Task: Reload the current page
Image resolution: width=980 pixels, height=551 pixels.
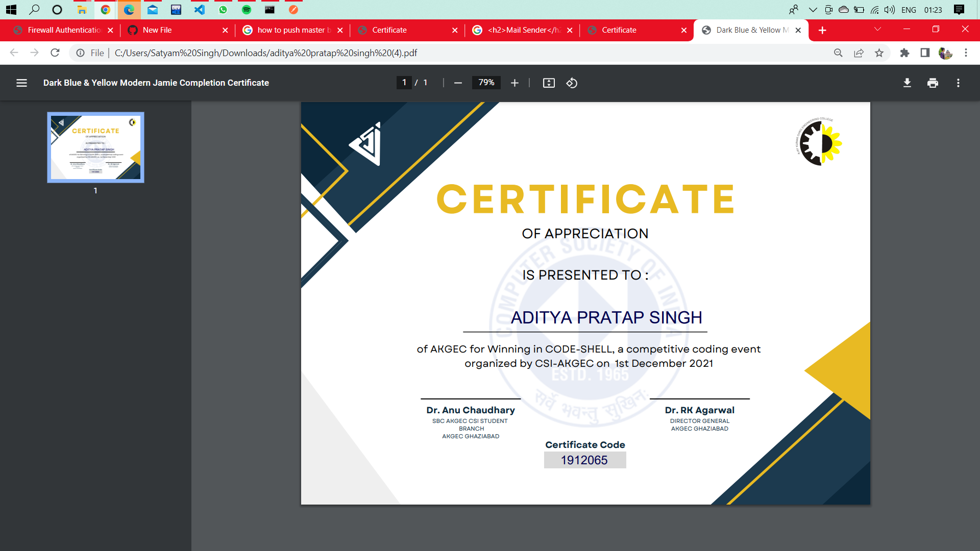Action: coord(55,53)
